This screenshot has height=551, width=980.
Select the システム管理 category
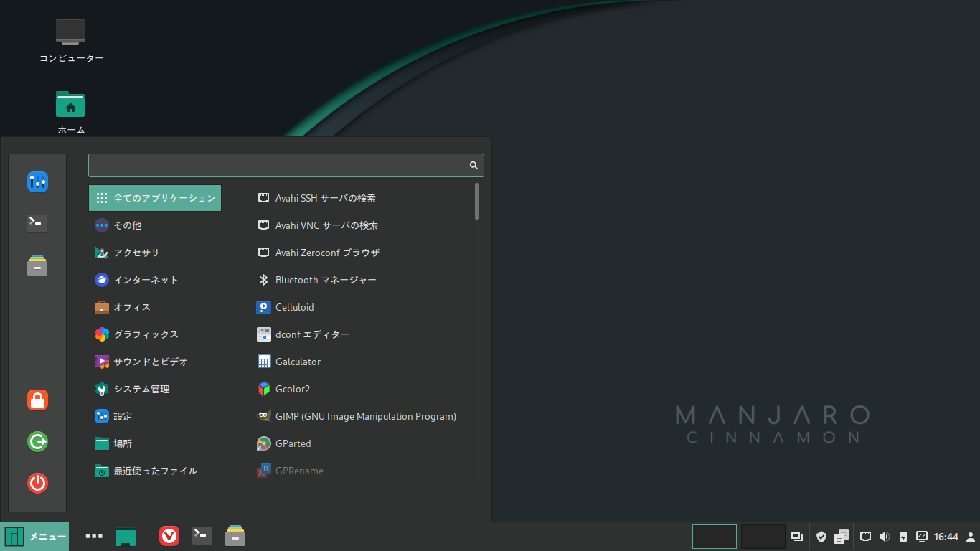pos(155,389)
